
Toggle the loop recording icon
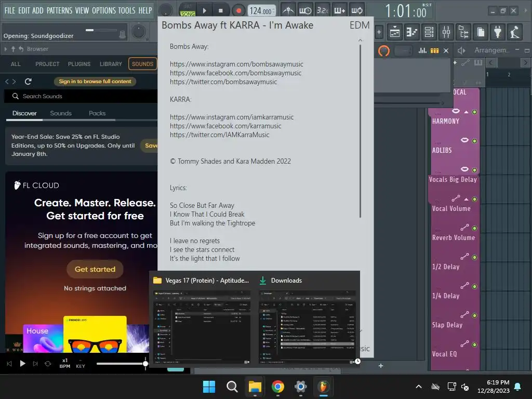tap(357, 10)
